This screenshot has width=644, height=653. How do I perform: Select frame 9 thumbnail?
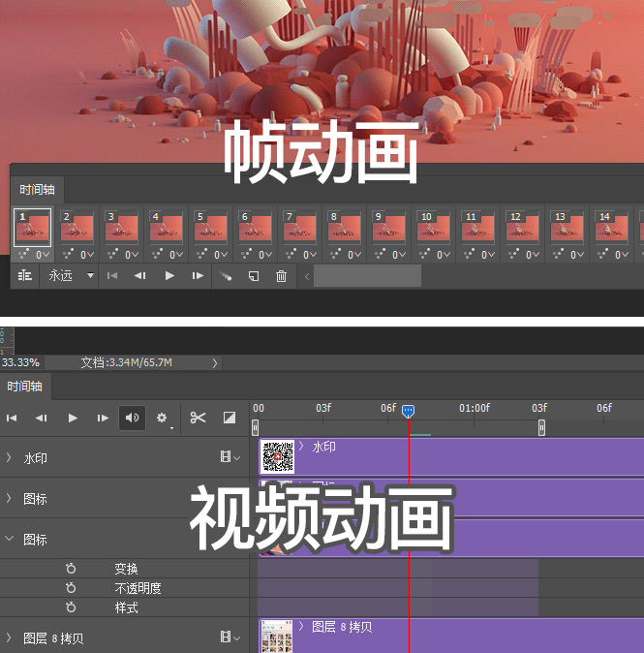pos(388,228)
